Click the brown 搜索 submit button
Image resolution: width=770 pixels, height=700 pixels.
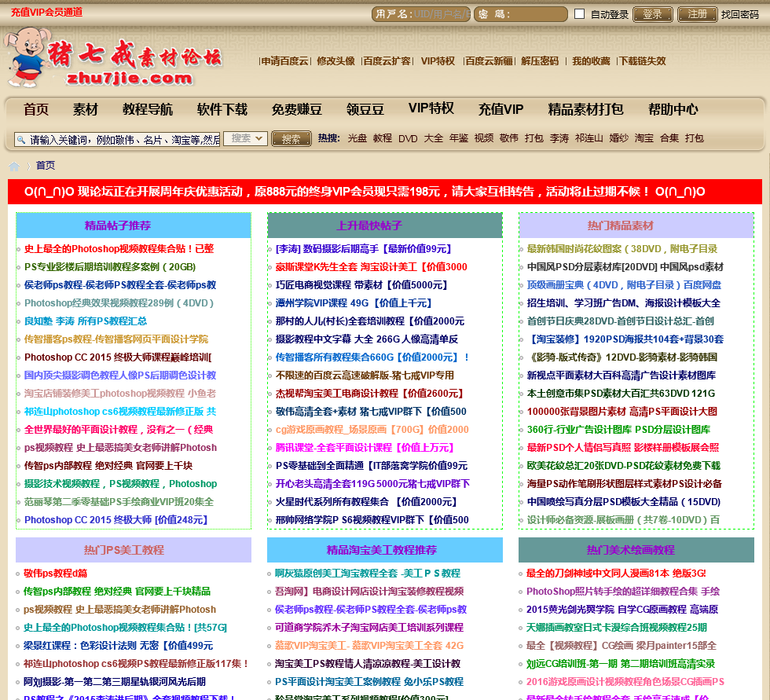(291, 139)
